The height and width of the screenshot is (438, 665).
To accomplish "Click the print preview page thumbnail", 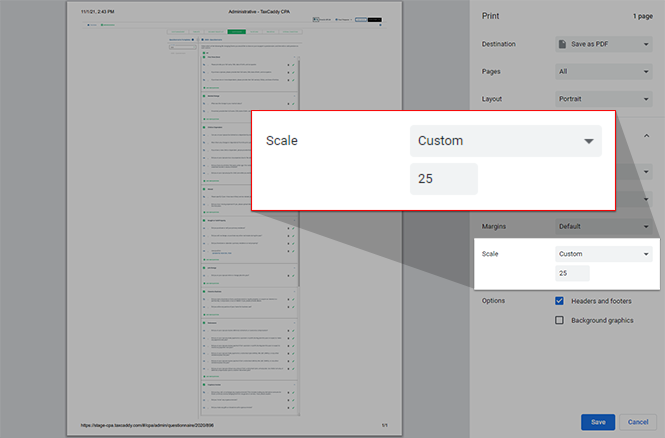I will pos(234,218).
